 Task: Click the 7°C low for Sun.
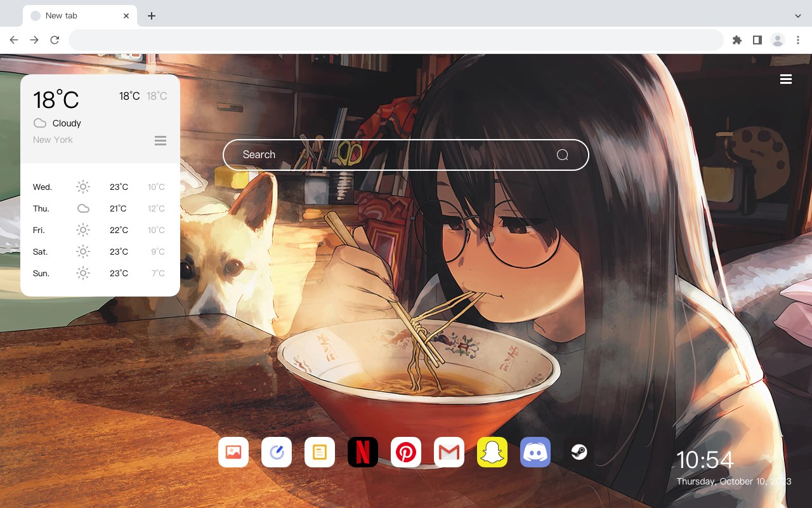[x=158, y=273]
